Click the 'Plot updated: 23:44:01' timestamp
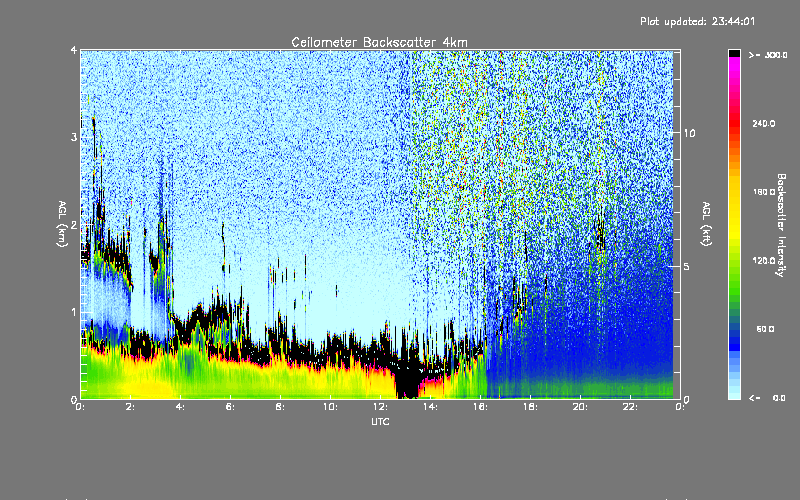This screenshot has height=500, width=800. tap(697, 21)
